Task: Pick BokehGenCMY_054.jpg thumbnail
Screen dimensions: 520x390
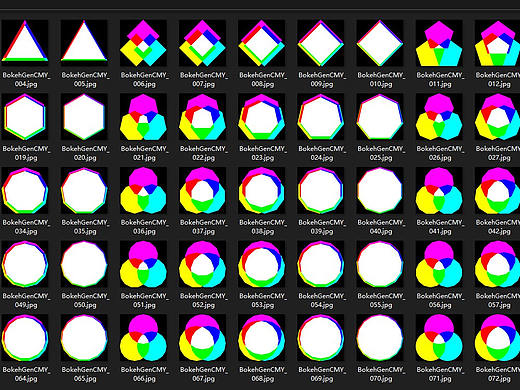Action: tap(321, 264)
